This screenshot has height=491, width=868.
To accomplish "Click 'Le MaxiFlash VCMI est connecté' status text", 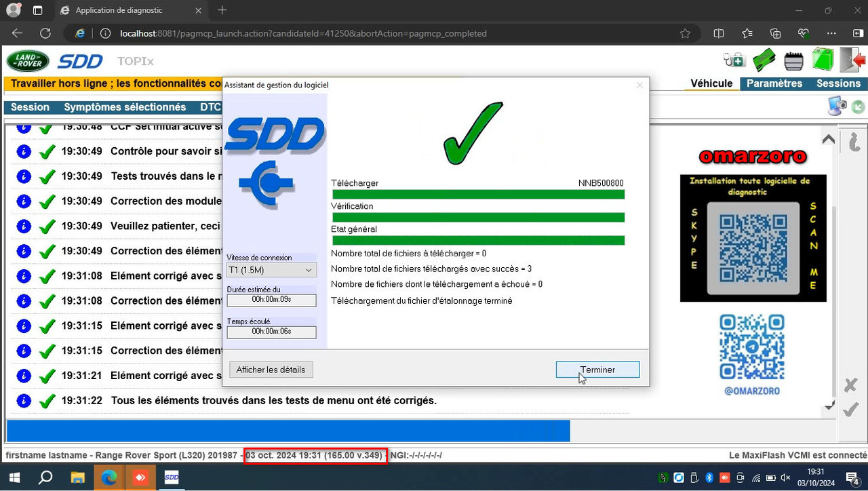I will click(x=797, y=455).
